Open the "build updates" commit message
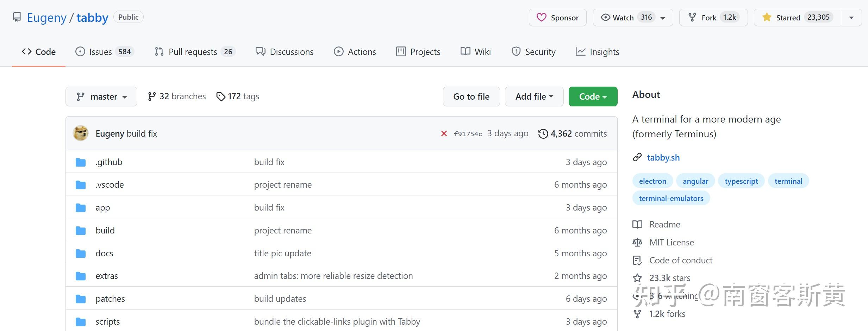868x331 pixels. 280,299
